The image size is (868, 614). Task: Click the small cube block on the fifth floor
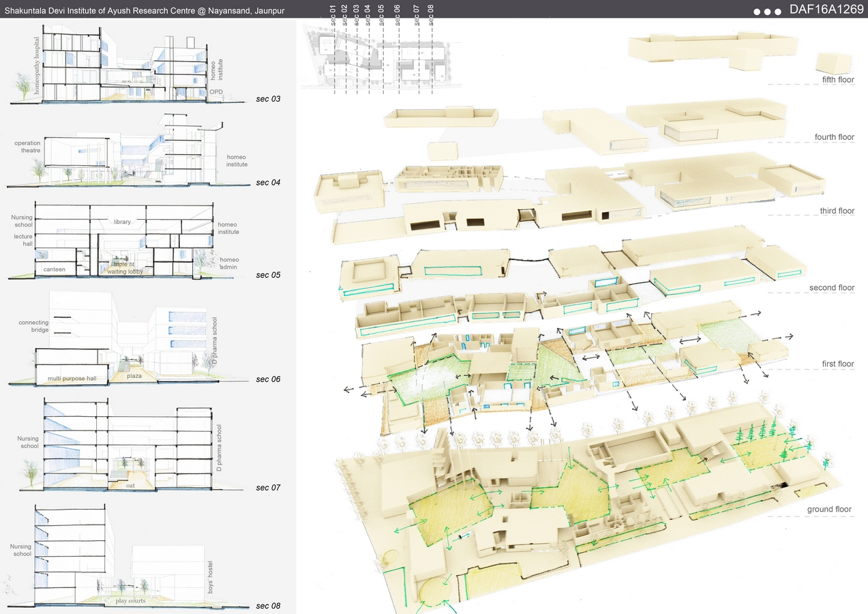833,63
